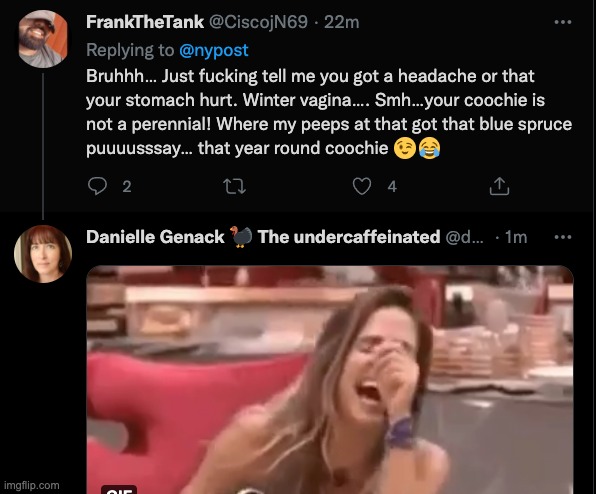Screen dimensions: 596x494
Task: Click the imgflip.com watermark
Action: [32, 485]
